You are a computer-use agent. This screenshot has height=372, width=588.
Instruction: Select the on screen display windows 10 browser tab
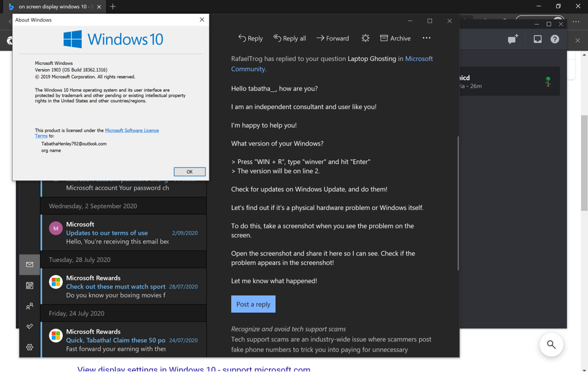click(x=54, y=6)
